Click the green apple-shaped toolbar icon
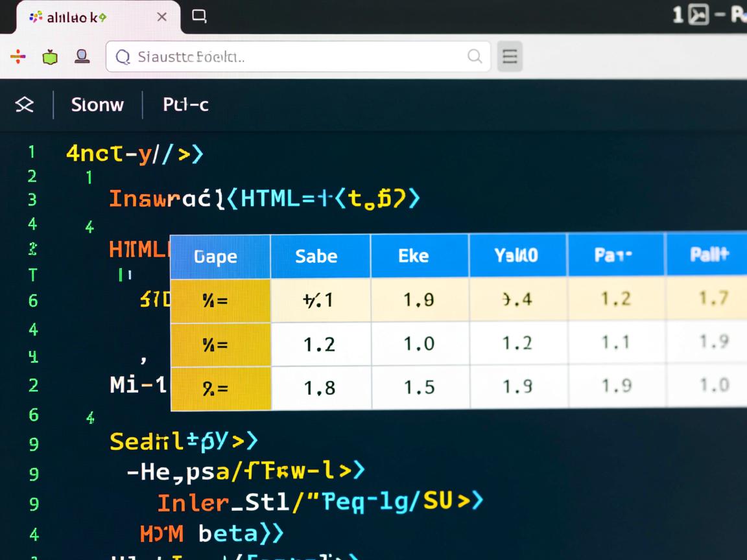The height and width of the screenshot is (560, 747). tap(50, 57)
